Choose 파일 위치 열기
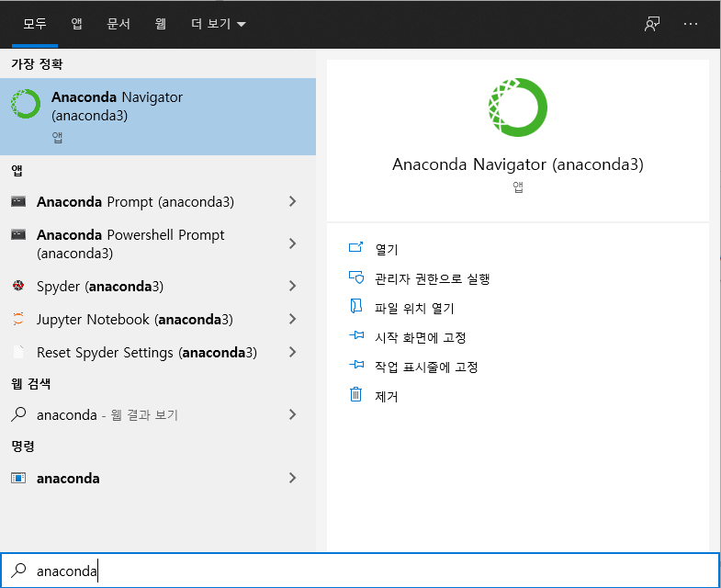 point(414,308)
